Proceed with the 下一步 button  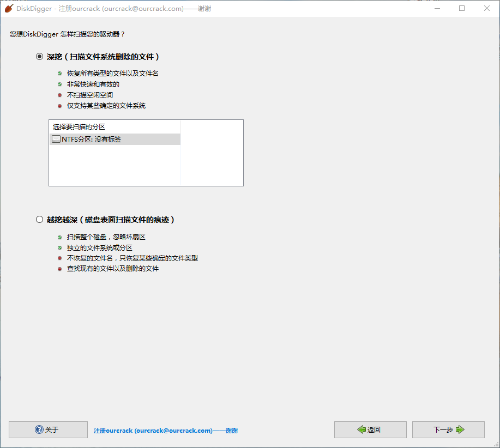pyautogui.click(x=448, y=430)
